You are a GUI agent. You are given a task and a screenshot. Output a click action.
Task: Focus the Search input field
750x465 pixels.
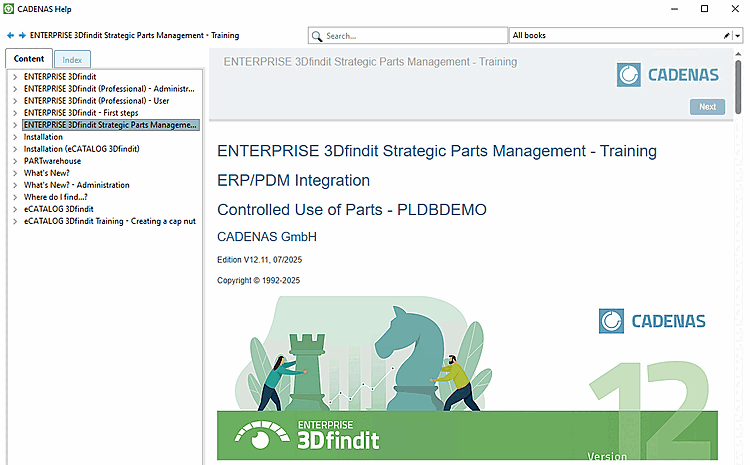pyautogui.click(x=408, y=35)
